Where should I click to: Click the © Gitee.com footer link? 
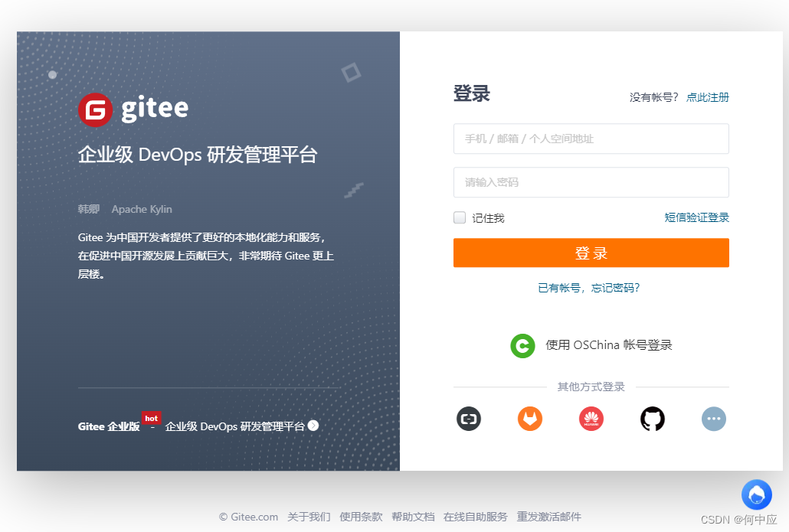point(249,517)
